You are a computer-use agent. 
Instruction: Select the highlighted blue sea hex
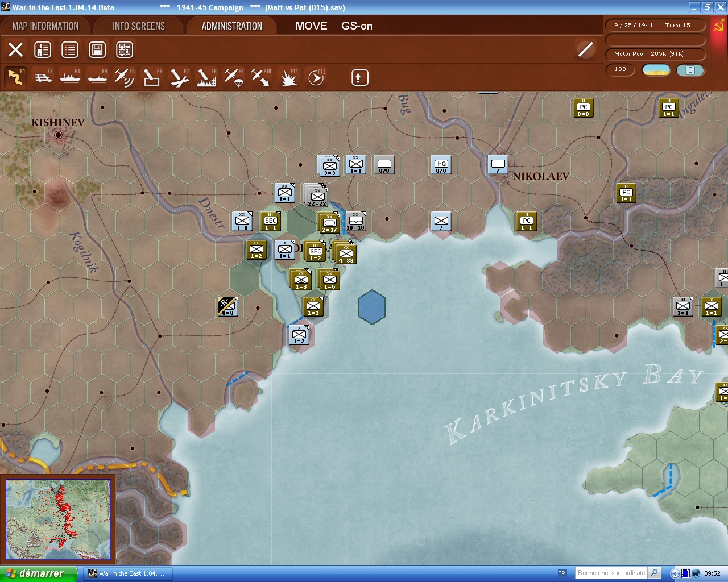[x=372, y=307]
